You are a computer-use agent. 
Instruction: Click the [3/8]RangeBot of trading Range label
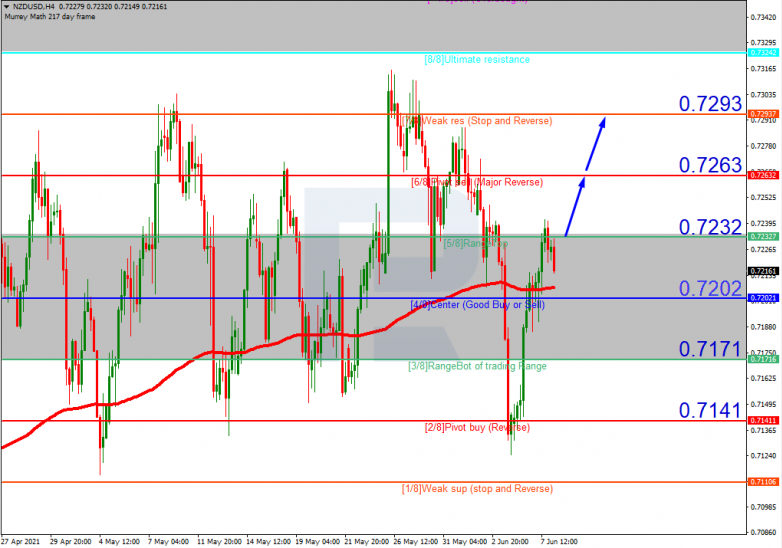pyautogui.click(x=477, y=366)
